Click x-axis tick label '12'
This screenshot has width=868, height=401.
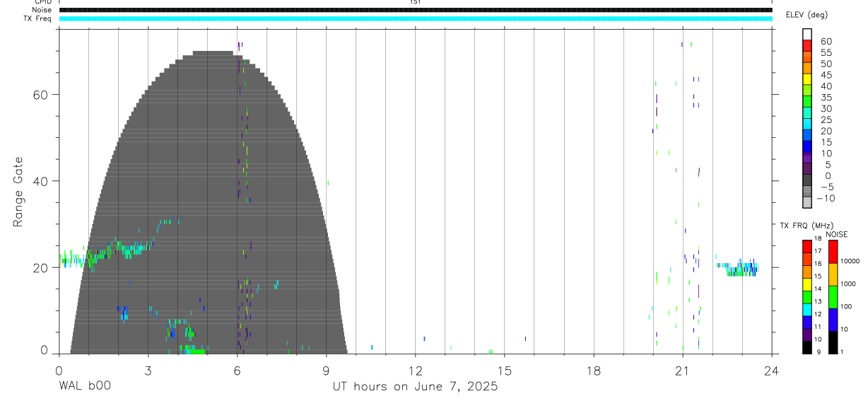coord(416,370)
